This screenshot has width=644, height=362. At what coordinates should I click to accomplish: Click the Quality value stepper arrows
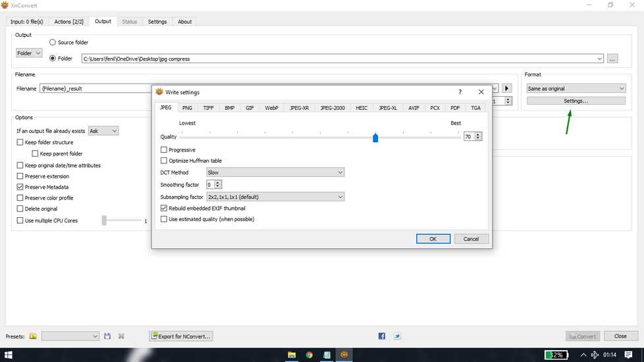click(478, 136)
